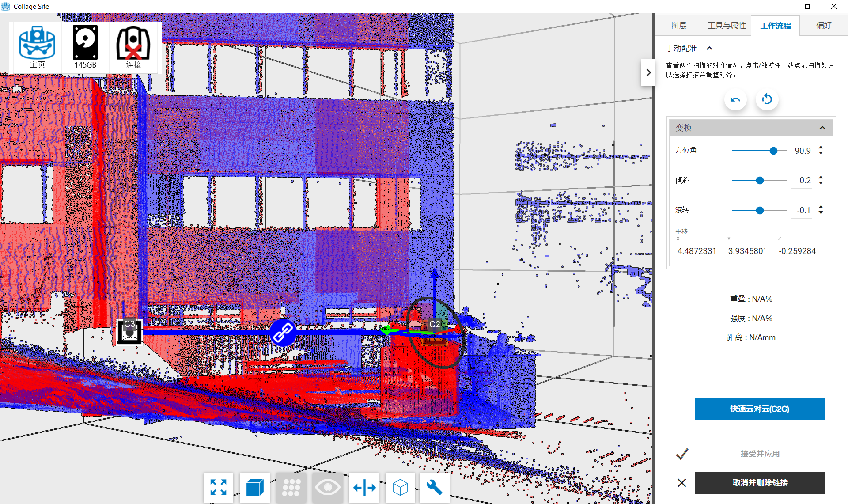
Task: Open the wrench tools icon
Action: (434, 488)
